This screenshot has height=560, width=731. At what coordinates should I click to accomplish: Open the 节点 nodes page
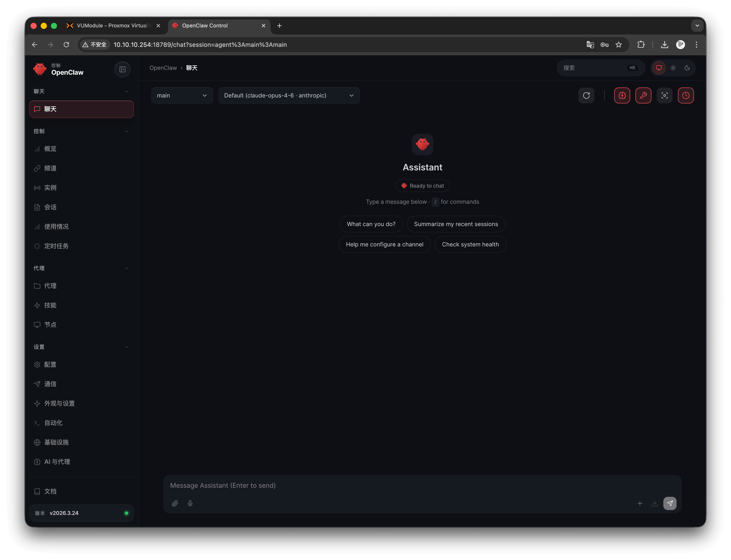point(81,325)
